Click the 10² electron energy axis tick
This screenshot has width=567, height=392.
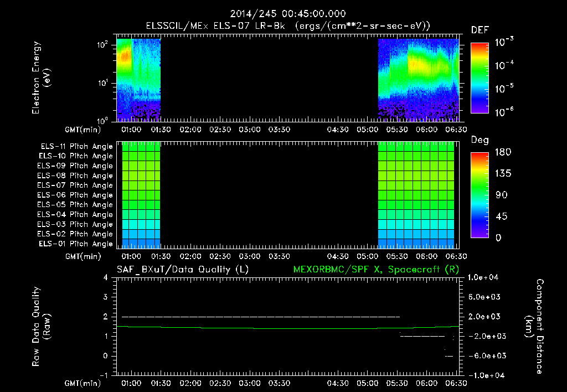pos(102,45)
